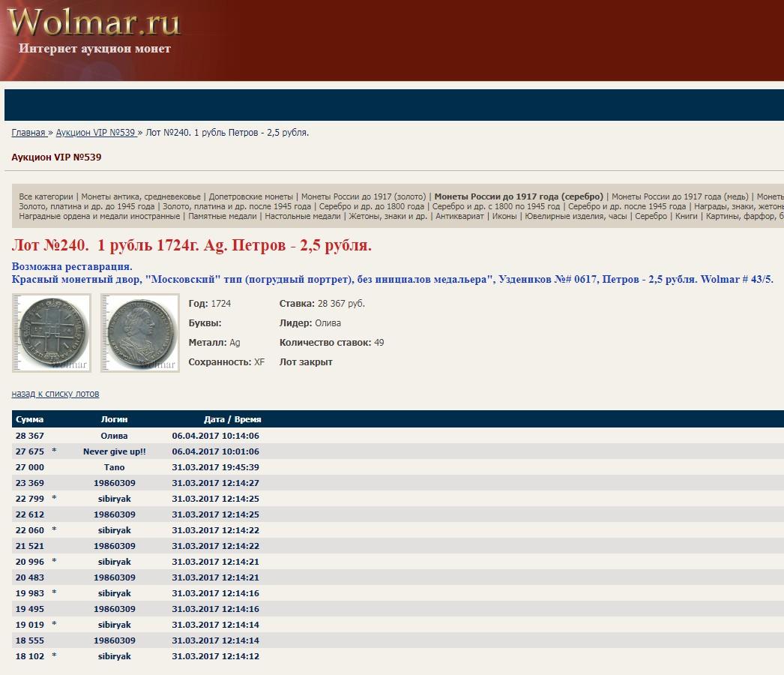Open Серебро и др. после 1945 года
This screenshot has width=784, height=675.
pos(627,206)
